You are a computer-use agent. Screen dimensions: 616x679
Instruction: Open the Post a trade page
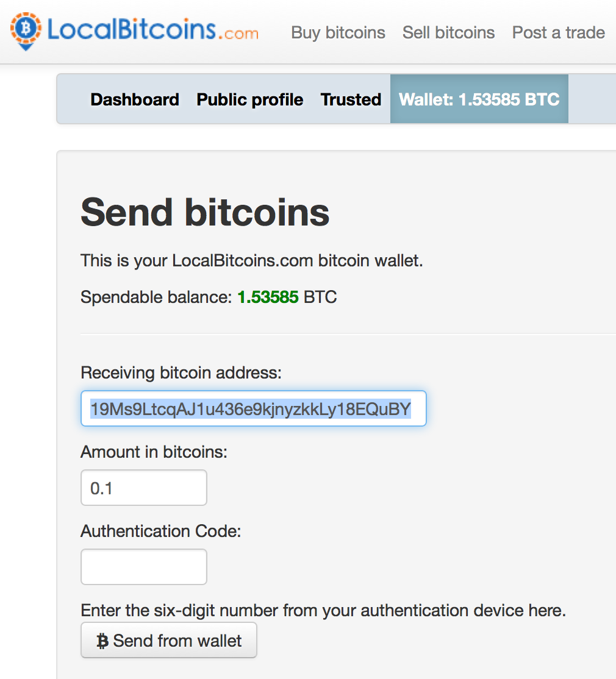(x=558, y=32)
